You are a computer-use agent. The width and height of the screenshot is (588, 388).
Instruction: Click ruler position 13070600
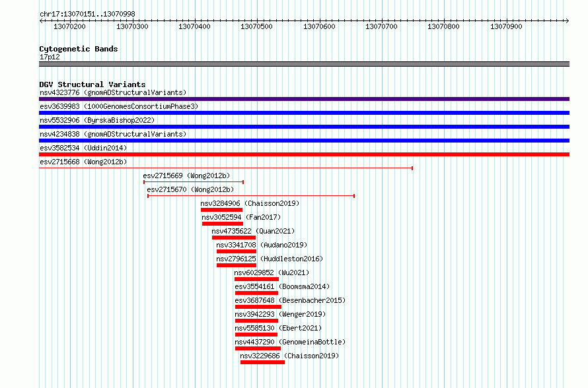319,26
